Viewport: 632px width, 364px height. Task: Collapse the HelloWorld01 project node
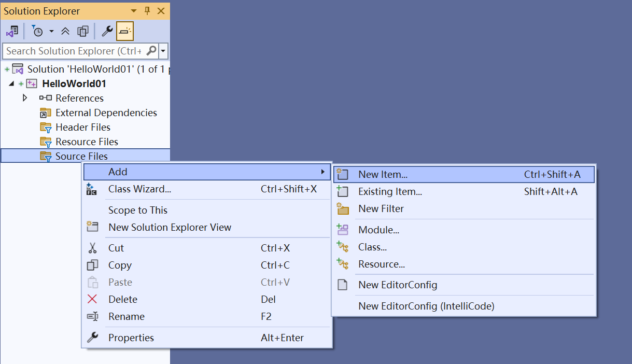11,83
